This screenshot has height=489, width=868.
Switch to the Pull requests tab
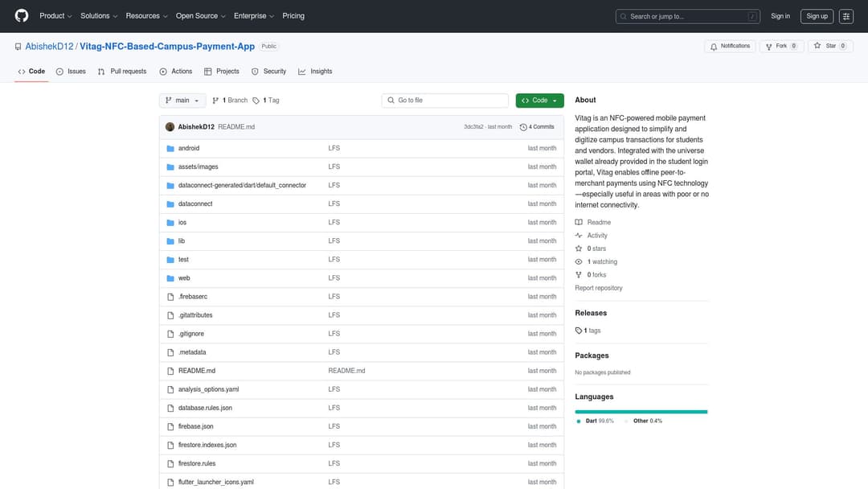click(x=122, y=72)
